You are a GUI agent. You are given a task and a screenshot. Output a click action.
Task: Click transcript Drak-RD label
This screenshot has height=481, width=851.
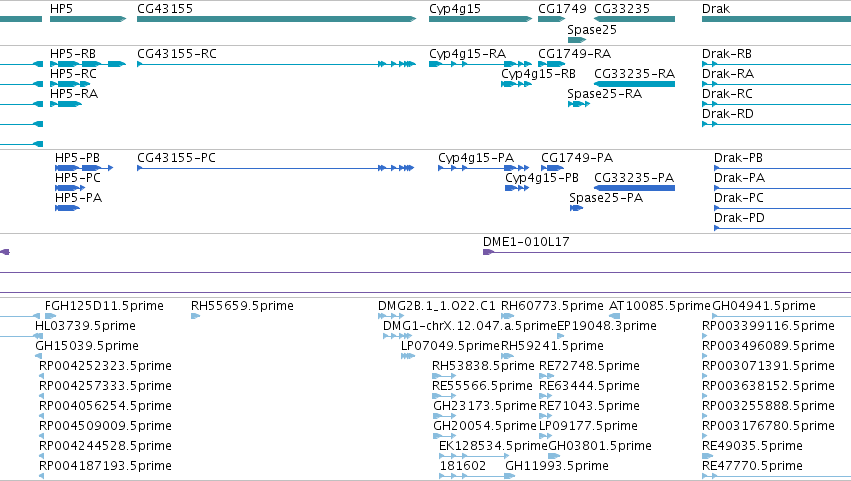click(x=728, y=114)
